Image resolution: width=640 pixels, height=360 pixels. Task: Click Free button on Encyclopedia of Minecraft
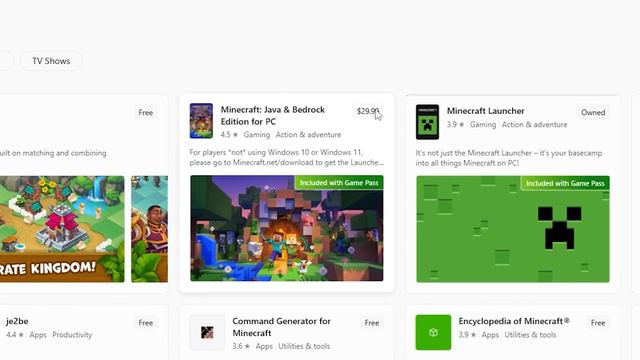click(x=598, y=323)
